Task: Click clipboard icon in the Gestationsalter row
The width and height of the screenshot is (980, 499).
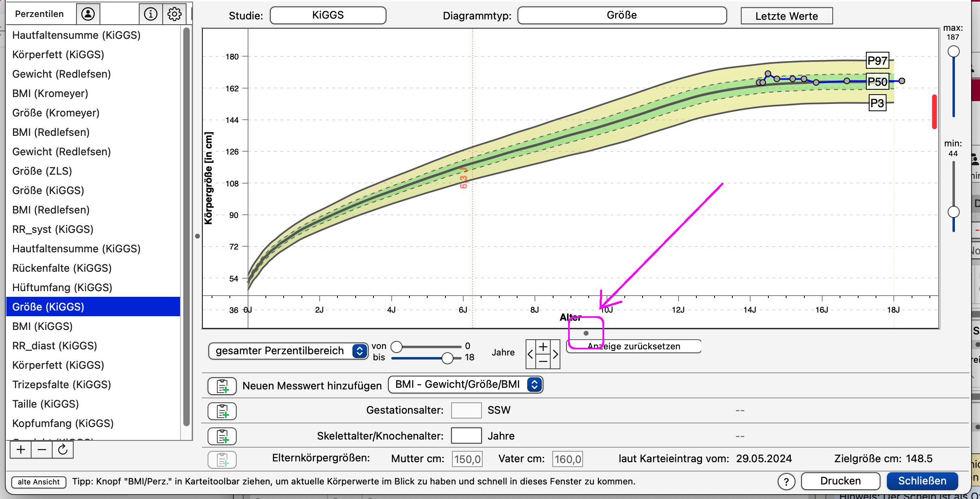Action: pyautogui.click(x=222, y=411)
